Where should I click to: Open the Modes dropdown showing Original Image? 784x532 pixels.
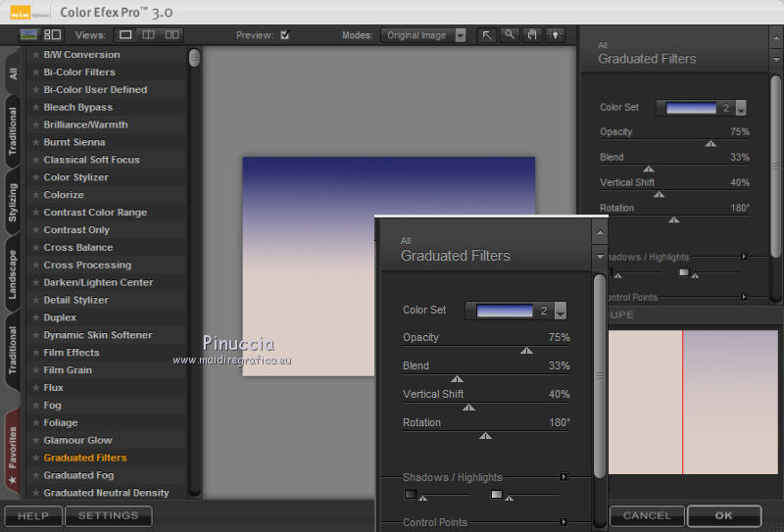423,35
